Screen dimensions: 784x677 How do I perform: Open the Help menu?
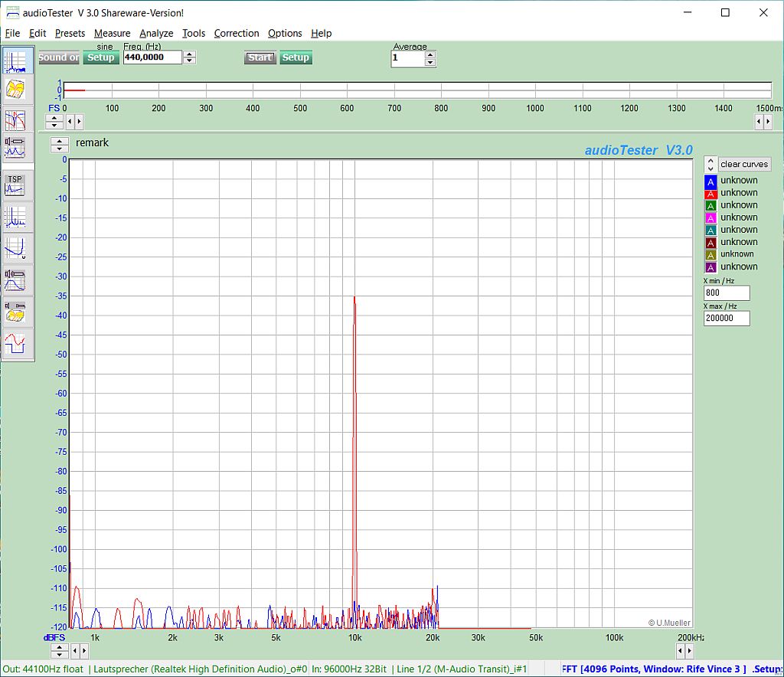[x=321, y=33]
